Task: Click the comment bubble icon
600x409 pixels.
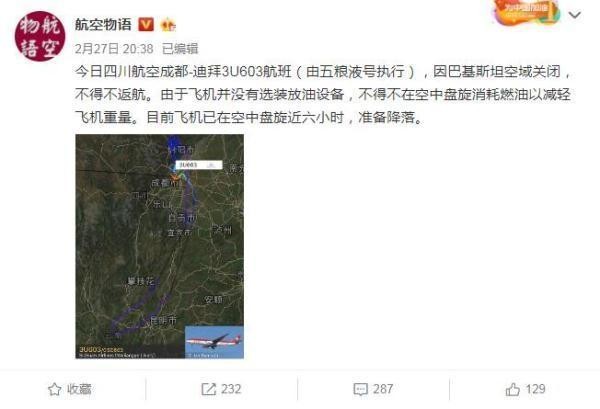Action: [360, 389]
